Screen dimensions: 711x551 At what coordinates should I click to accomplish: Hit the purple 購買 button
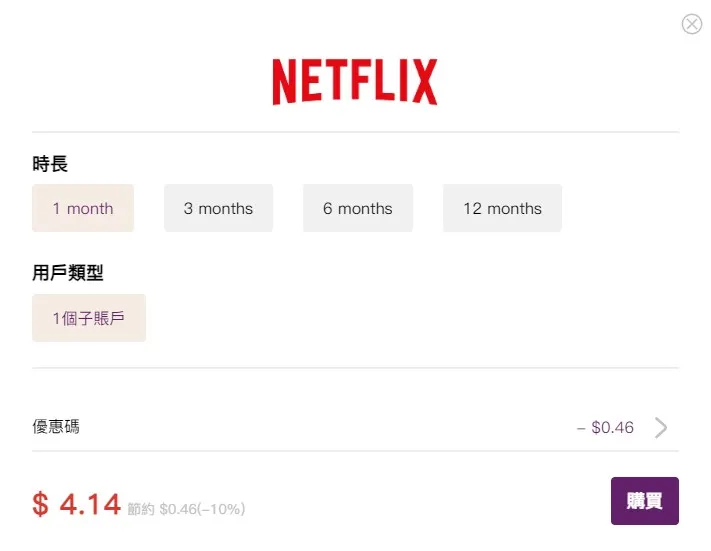[645, 501]
